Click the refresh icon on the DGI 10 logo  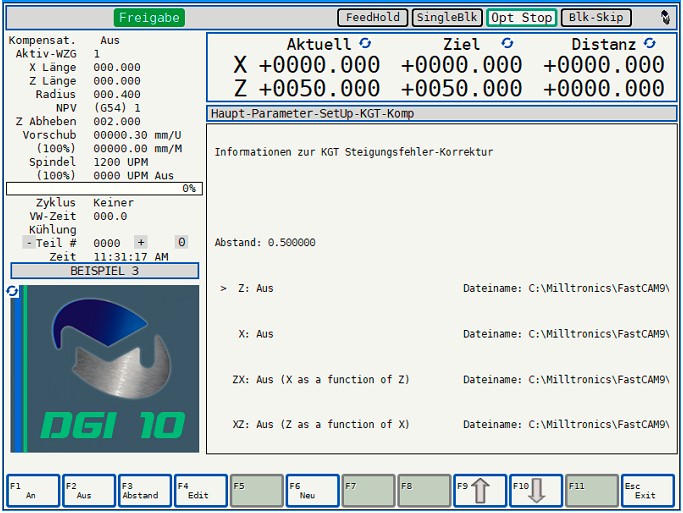tap(12, 291)
